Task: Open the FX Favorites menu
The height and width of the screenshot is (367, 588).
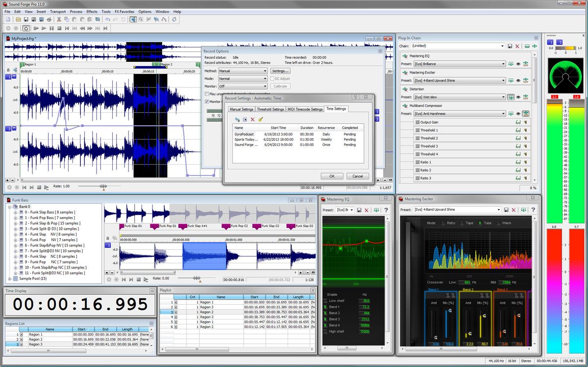Action: pos(123,11)
